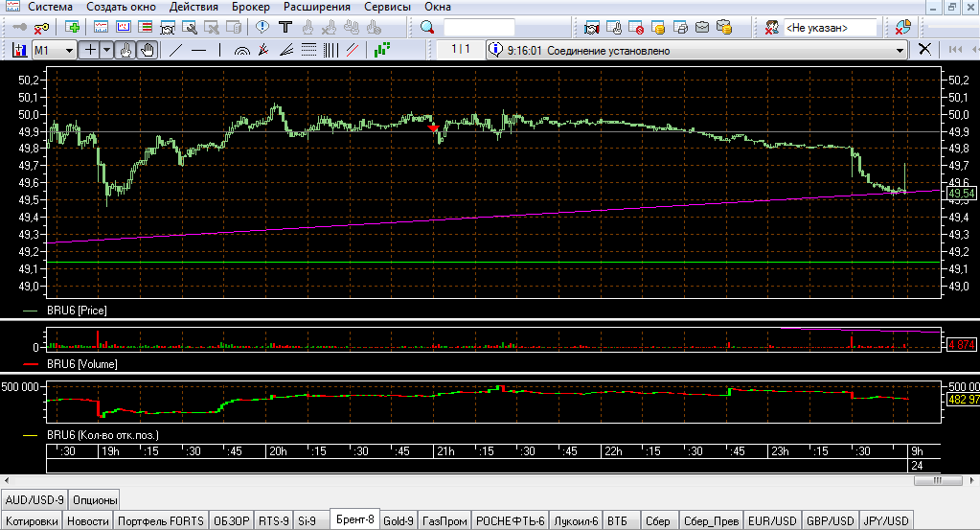Click the text tool T icon

[x=285, y=28]
